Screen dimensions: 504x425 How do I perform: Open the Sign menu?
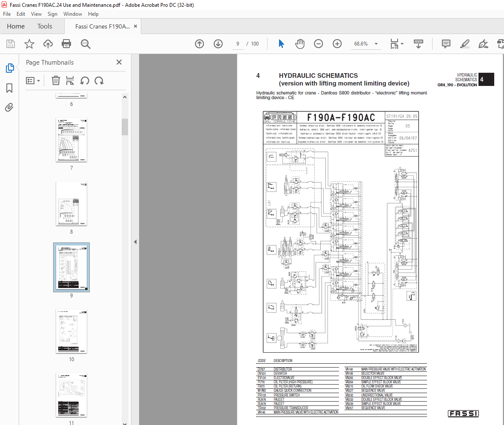coord(52,14)
